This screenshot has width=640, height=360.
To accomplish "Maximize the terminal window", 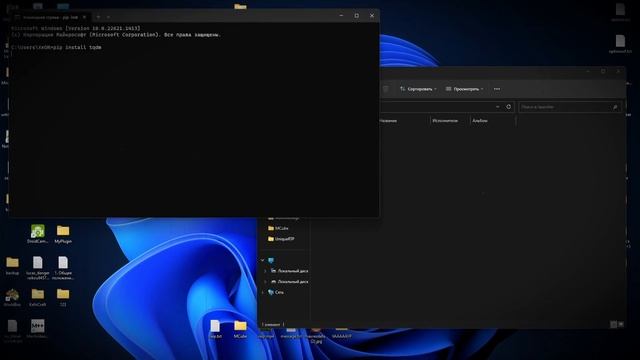I will tap(356, 16).
